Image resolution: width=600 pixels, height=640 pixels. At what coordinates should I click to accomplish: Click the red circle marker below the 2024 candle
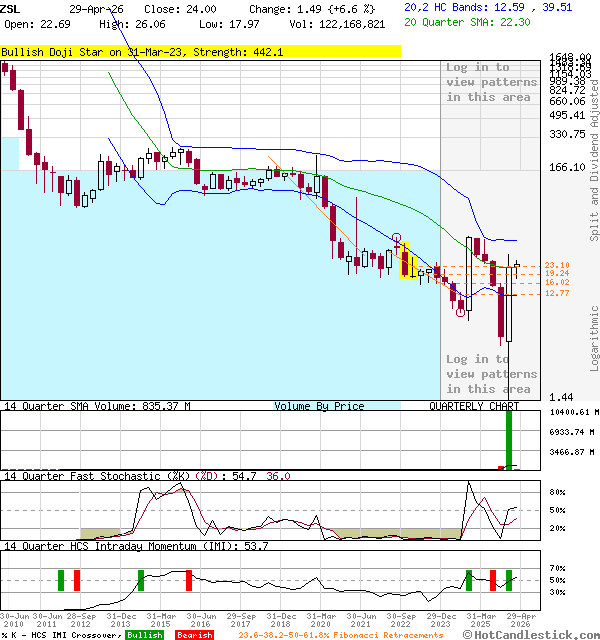[x=461, y=312]
